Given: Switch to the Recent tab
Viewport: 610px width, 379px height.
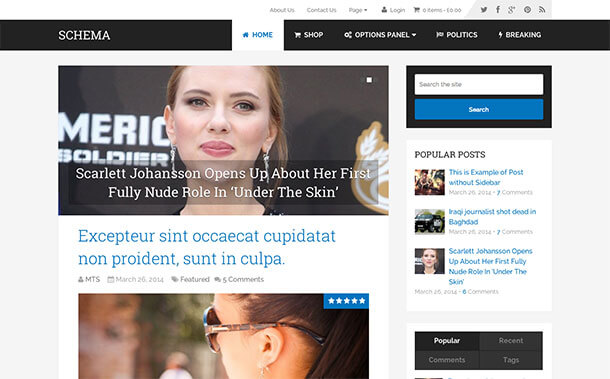Looking at the screenshot, I should tap(511, 341).
